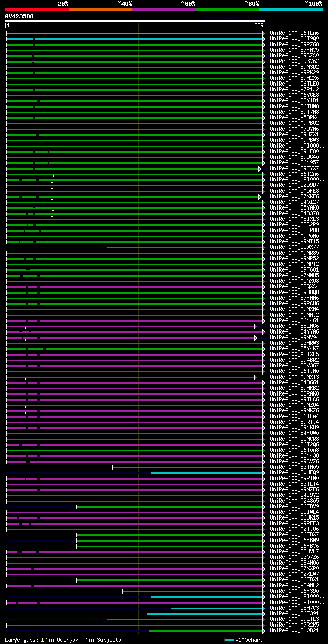Screen dimensions: 328x644
Task: Click hit label UniRef100_Q8S2R9
Action: tap(294, 224)
